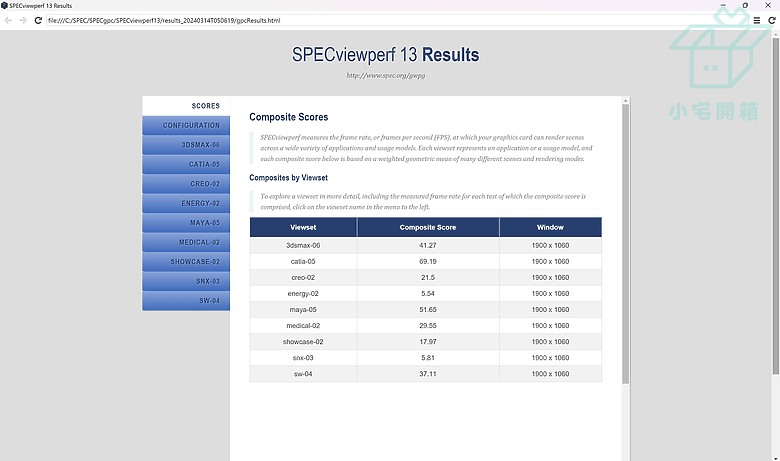Switch to the SHOWCASE-02 tab
The height and width of the screenshot is (461, 780).
pyautogui.click(x=186, y=262)
